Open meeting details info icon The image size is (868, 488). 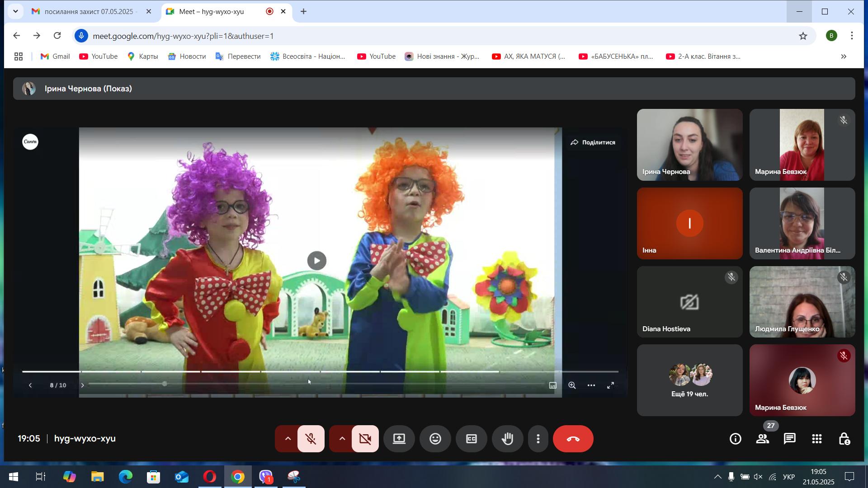pyautogui.click(x=736, y=439)
